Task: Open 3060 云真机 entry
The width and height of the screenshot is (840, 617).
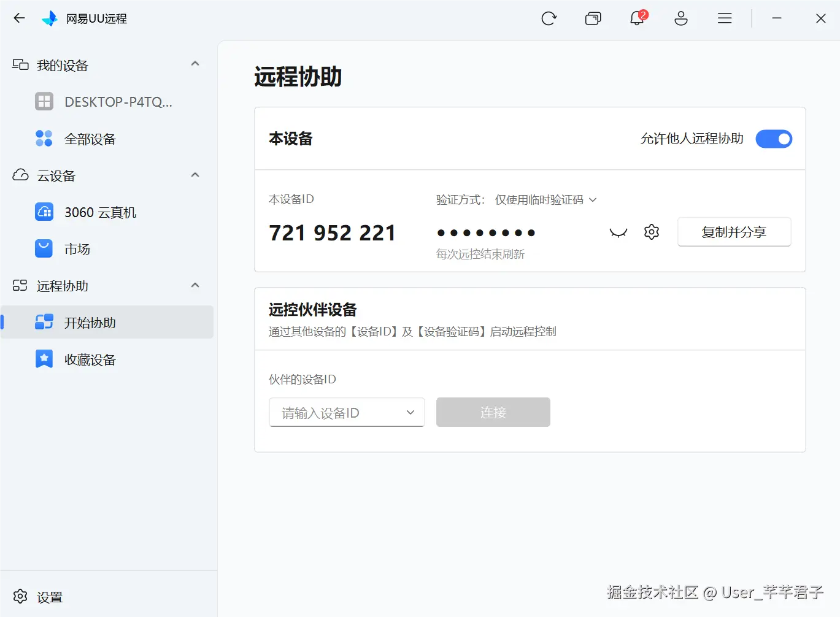Action: pyautogui.click(x=107, y=212)
